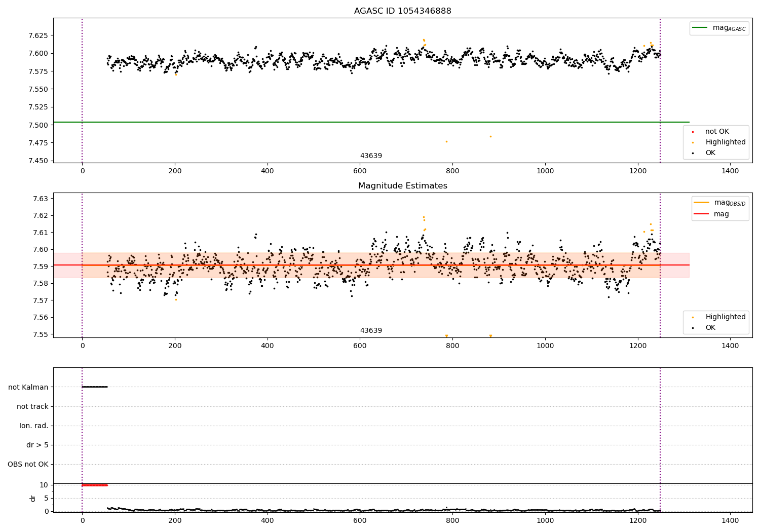Image resolution: width=760 pixels, height=532 pixels.
Task: Click the orange line sample in mag OBSID legend
Action: (702, 202)
